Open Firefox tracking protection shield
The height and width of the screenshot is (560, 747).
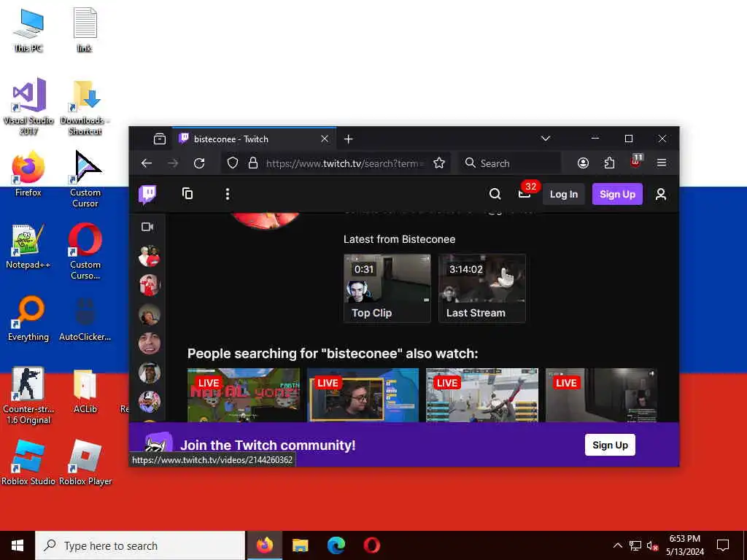[x=233, y=163]
